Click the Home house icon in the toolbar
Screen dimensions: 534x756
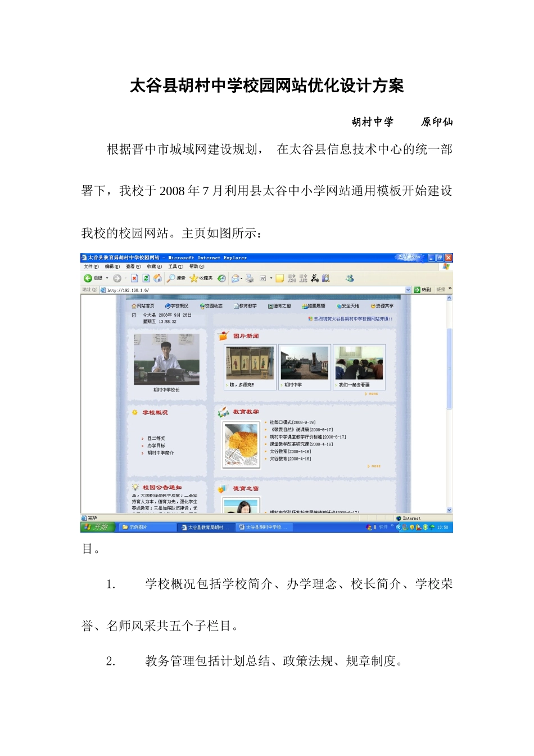point(157,278)
